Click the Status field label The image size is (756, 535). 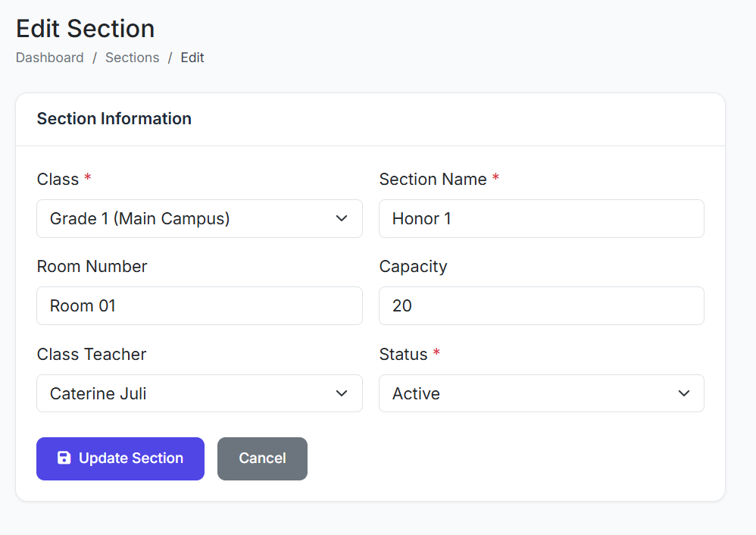403,355
